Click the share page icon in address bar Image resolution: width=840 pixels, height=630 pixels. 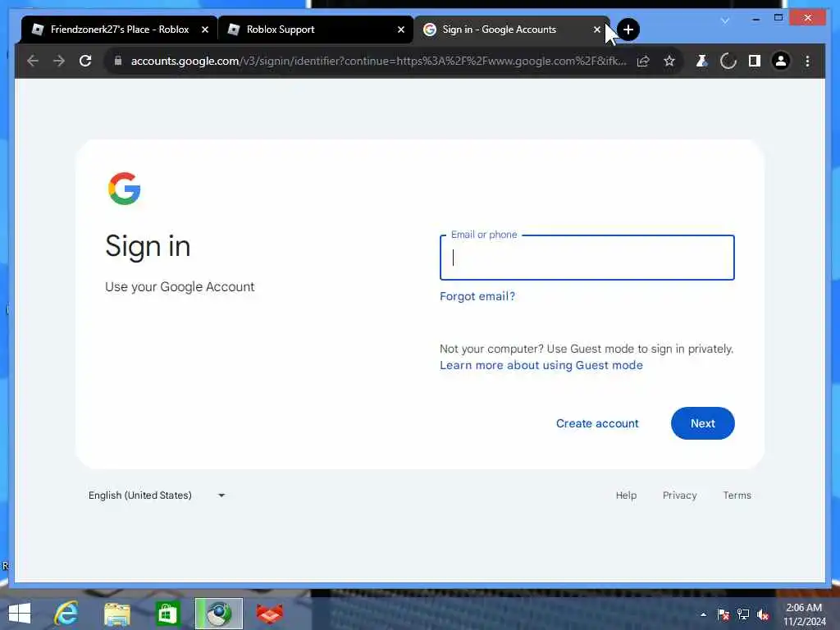[643, 61]
